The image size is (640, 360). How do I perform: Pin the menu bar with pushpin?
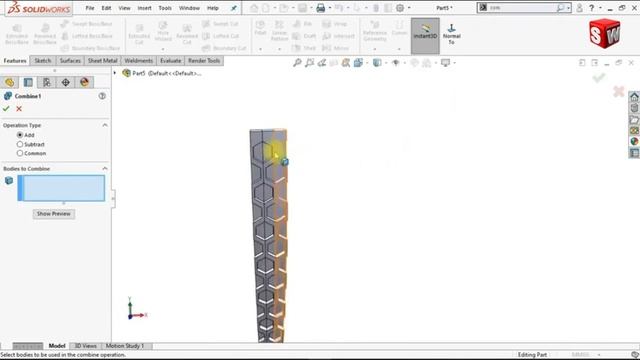pos(233,8)
